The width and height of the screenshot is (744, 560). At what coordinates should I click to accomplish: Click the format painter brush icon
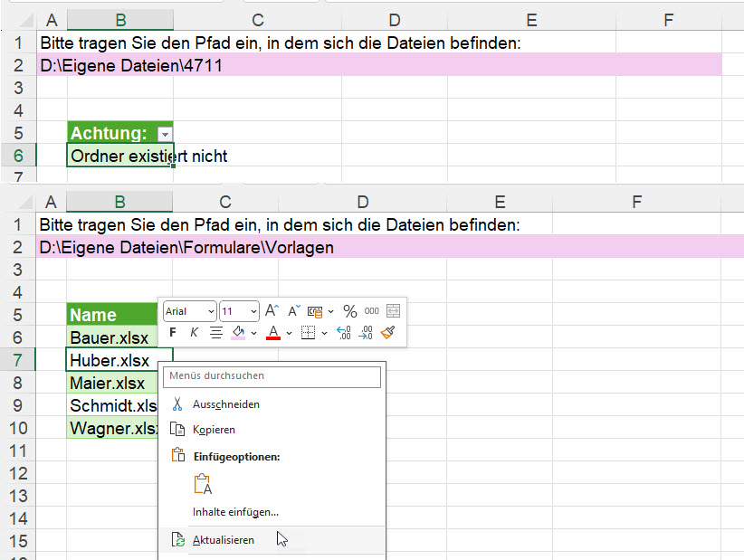click(x=389, y=333)
